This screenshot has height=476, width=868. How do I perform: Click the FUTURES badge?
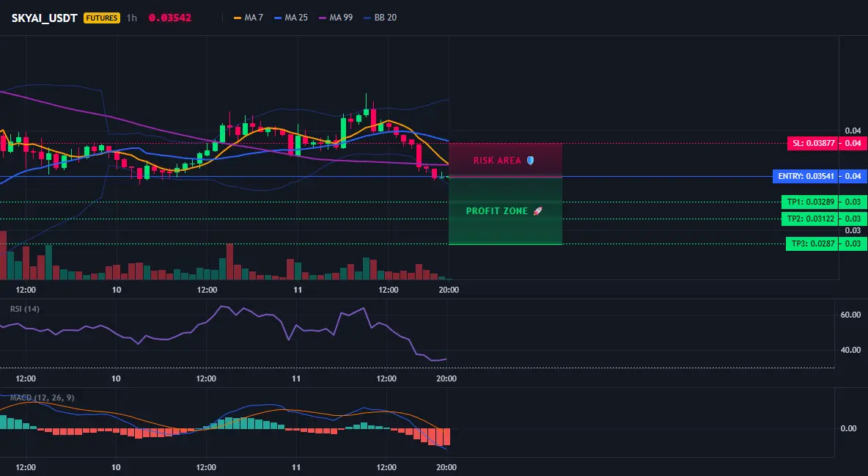click(101, 18)
